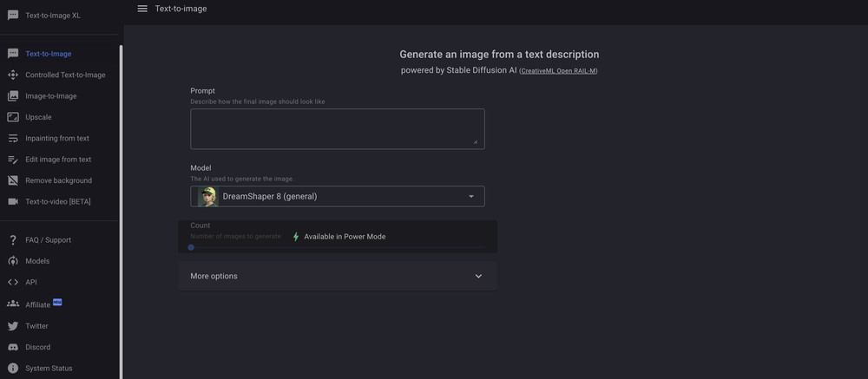Expand More options chevron
The width and height of the screenshot is (868, 379).
coord(479,276)
